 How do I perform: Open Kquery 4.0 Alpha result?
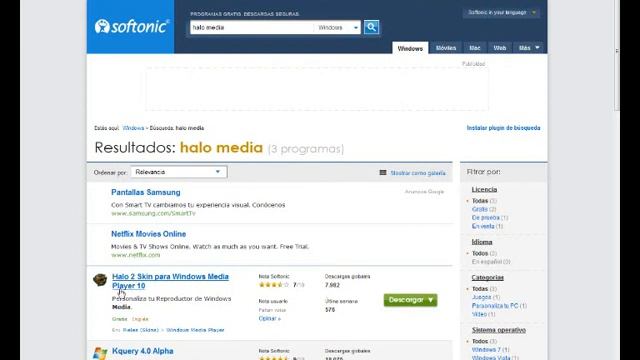coord(142,351)
